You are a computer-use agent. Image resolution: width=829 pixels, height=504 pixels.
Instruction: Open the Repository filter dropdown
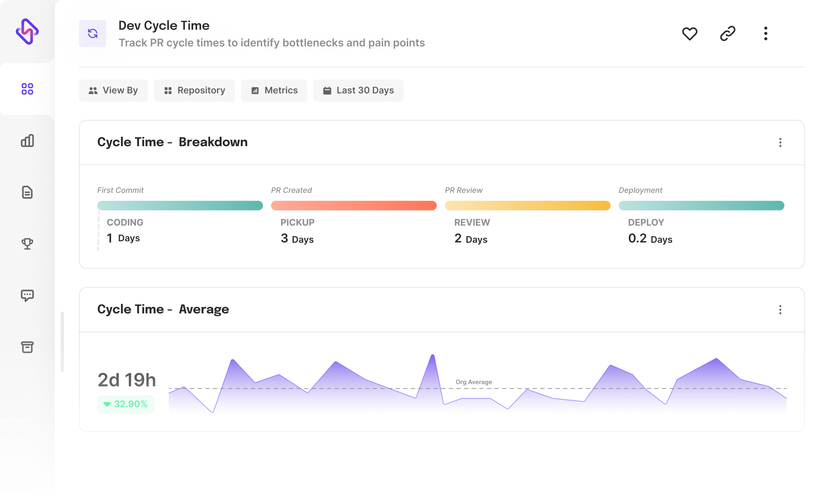click(x=194, y=91)
